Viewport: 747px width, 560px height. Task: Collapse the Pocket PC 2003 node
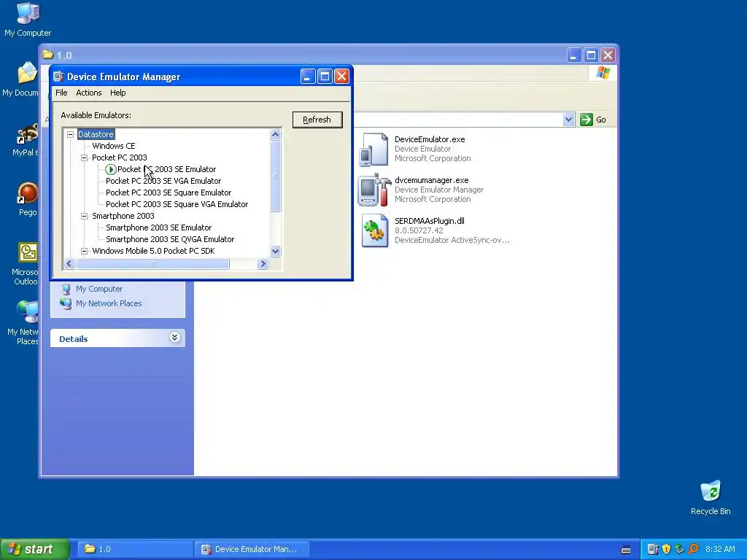click(85, 157)
